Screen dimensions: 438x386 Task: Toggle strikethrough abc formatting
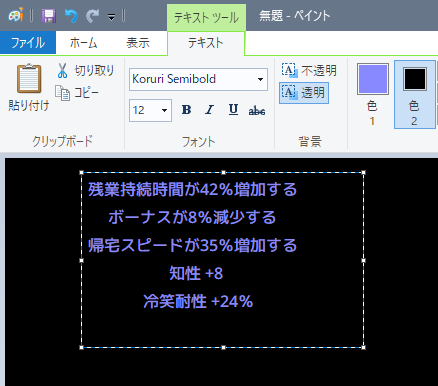pyautogui.click(x=257, y=110)
